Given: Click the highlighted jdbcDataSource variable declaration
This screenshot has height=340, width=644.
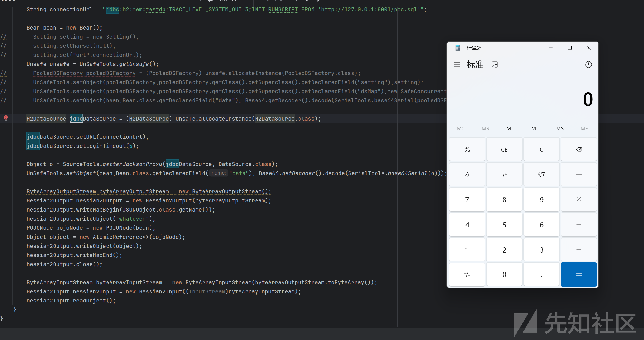Looking at the screenshot, I should pyautogui.click(x=93, y=119).
